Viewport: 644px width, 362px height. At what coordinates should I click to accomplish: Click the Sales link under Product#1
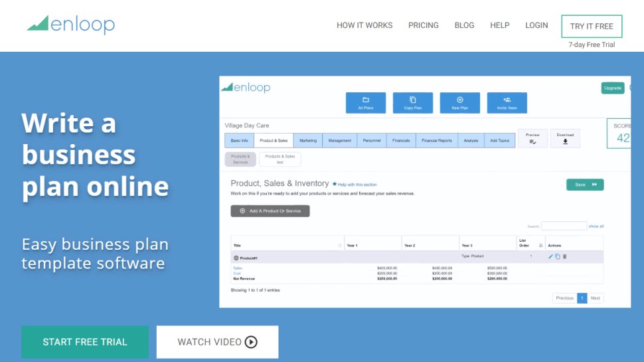pos(238,268)
